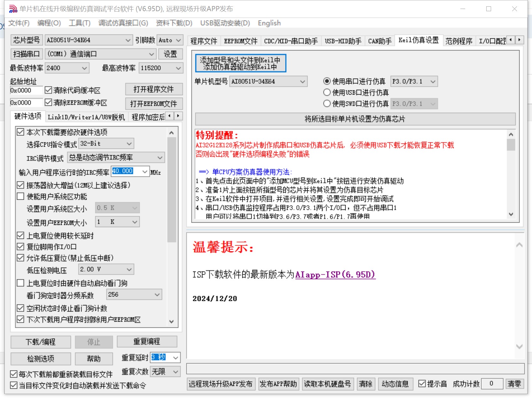Select 使用串口进行仿真 radio button
Screen dimensions: 532x398
327,81
